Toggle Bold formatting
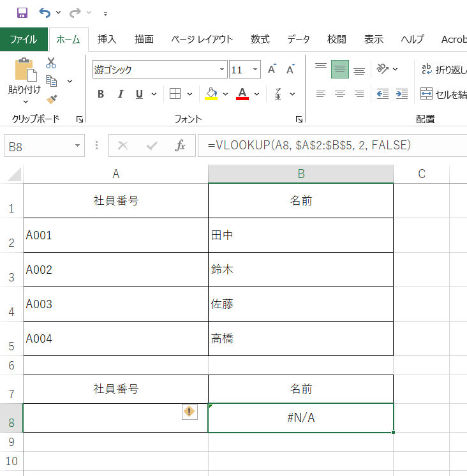Screen dimensions: 467x476 [101, 94]
